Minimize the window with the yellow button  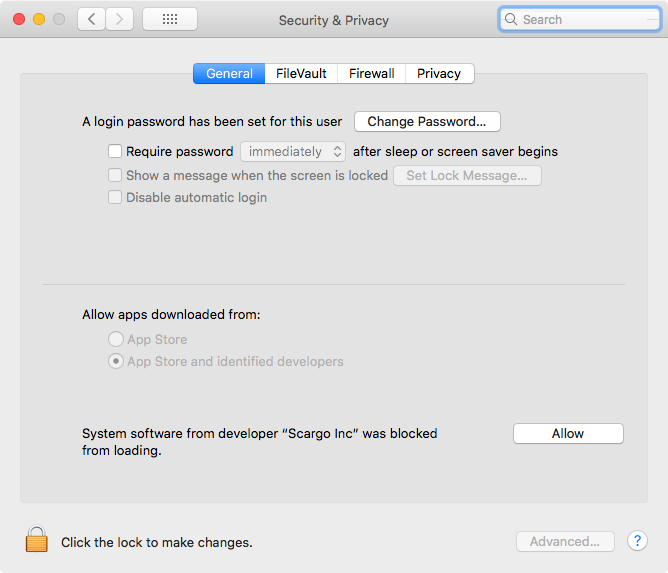(39, 19)
